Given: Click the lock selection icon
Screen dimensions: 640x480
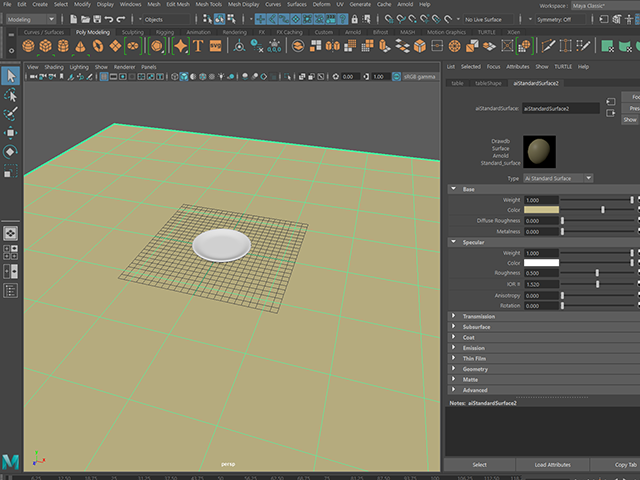Looking at the screenshot, I should [x=355, y=19].
